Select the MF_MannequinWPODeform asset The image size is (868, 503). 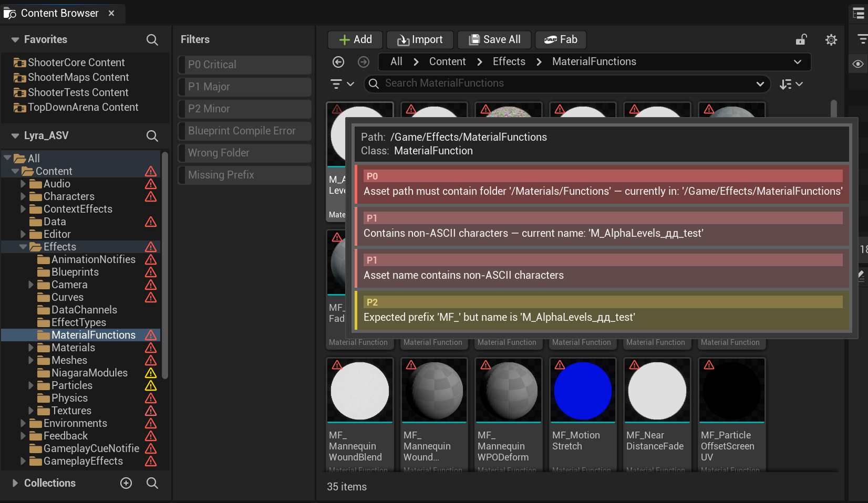[508, 415]
